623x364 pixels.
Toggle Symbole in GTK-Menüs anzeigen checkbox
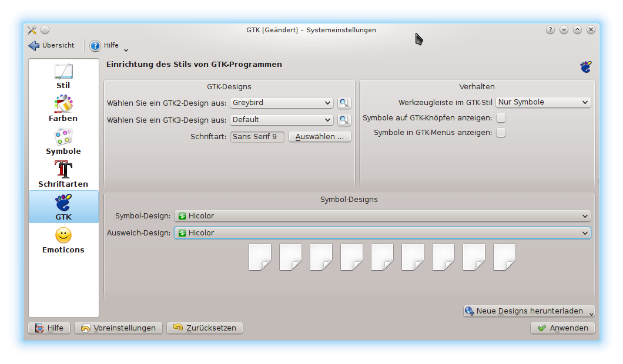point(501,133)
